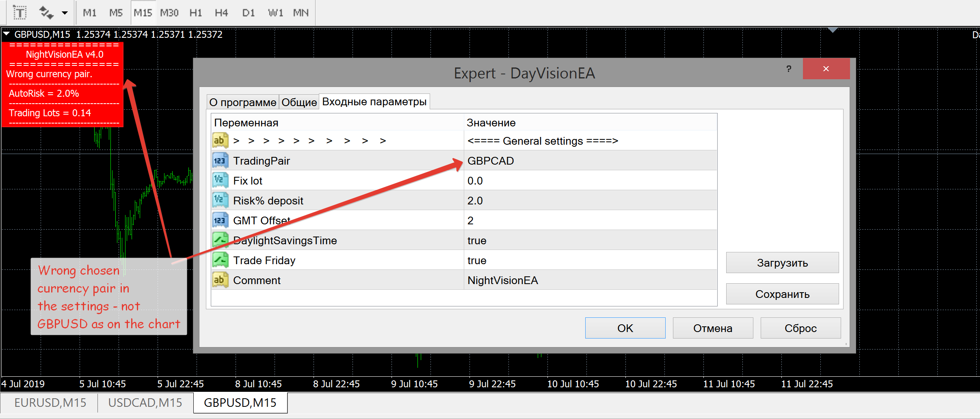Screen dimensions: 980x419
Task: Switch chart to M1 timeframe
Action: pos(89,13)
